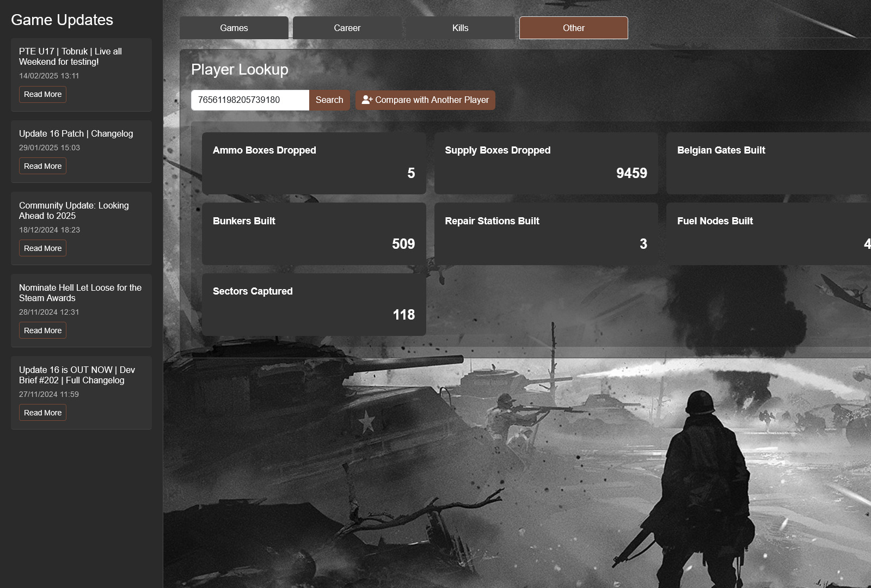Select the Supply Boxes Dropped card

tap(546, 163)
